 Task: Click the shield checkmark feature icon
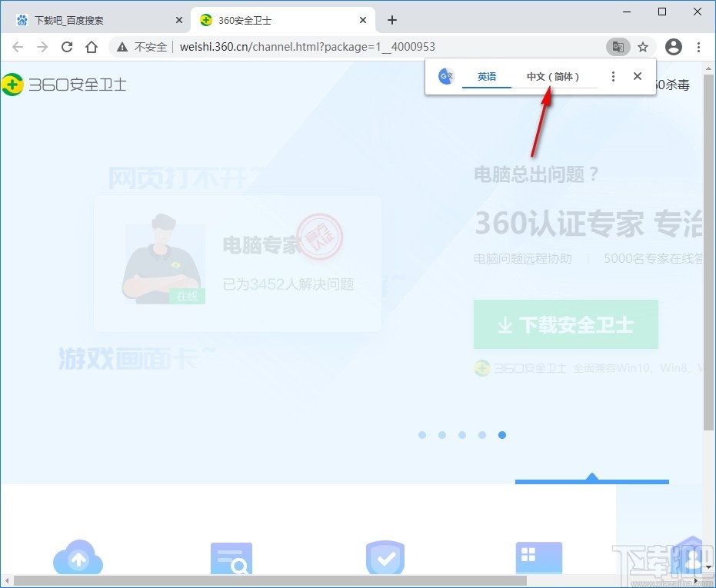(x=385, y=558)
